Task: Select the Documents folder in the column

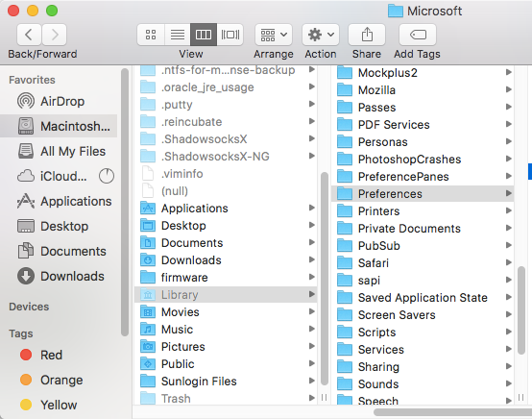Action: point(226,243)
